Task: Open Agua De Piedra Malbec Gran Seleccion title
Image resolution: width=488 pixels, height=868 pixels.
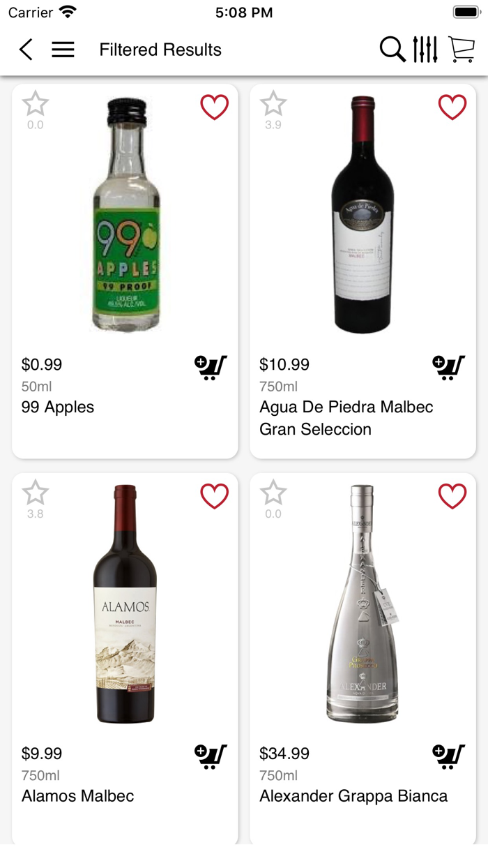Action: click(x=346, y=418)
